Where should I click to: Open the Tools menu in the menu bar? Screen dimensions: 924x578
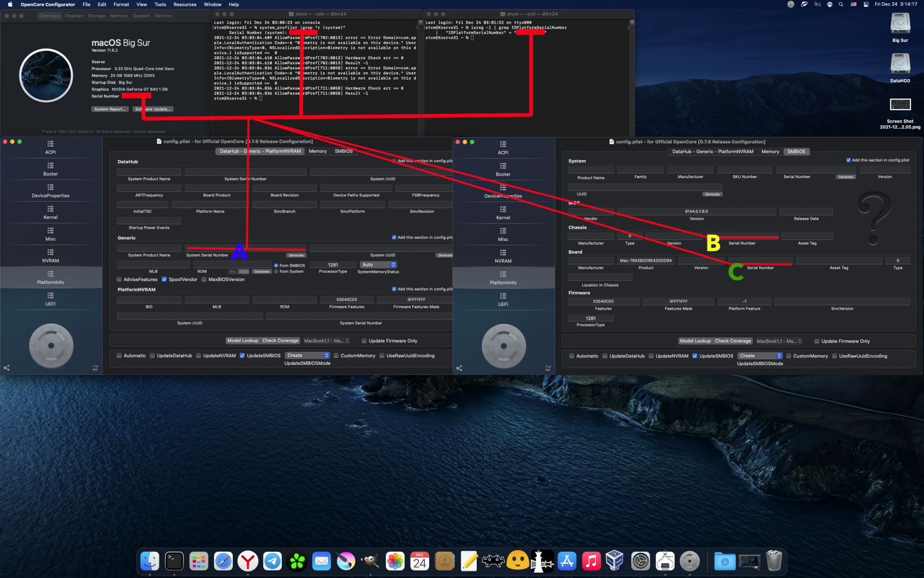pyautogui.click(x=160, y=4)
